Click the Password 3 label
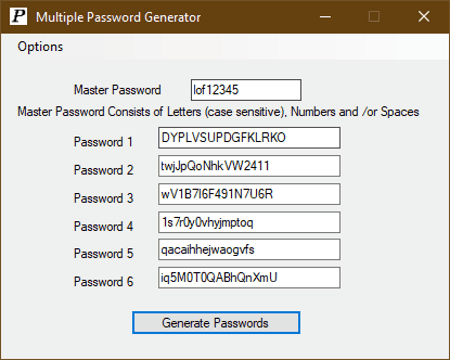The width and height of the screenshot is (450, 360). pyautogui.click(x=103, y=198)
